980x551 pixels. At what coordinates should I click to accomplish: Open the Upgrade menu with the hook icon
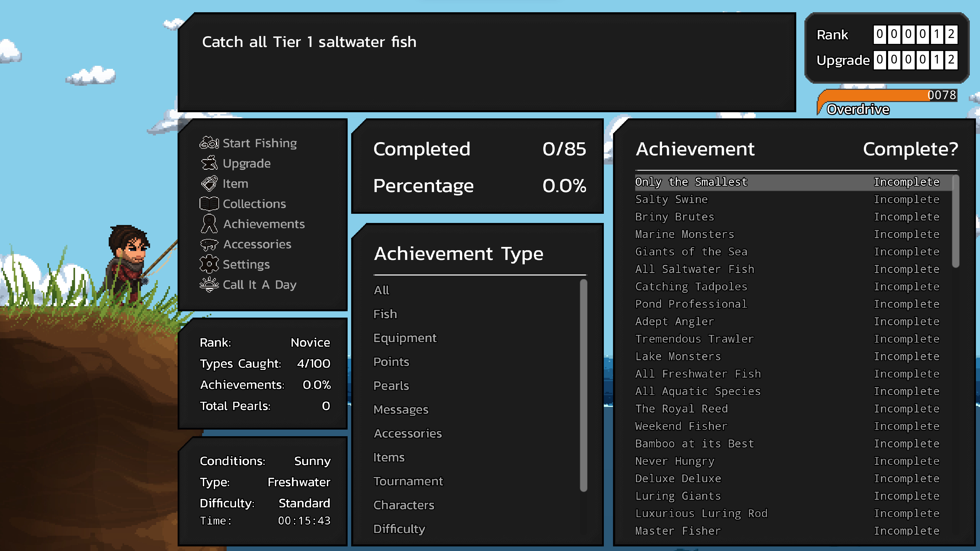(247, 163)
